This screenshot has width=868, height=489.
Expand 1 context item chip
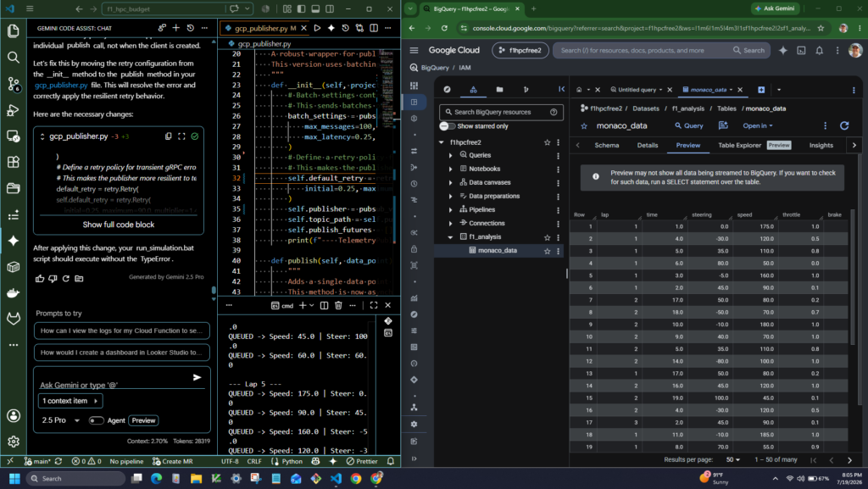coord(70,401)
